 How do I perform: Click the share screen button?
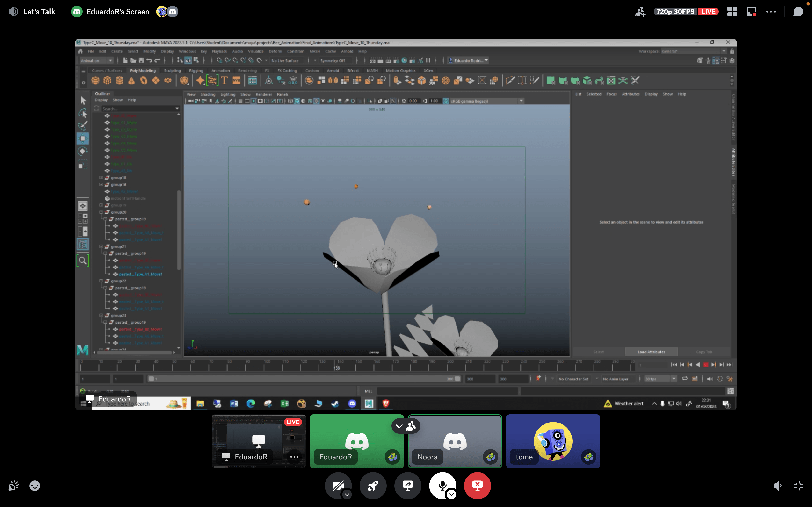point(408,485)
